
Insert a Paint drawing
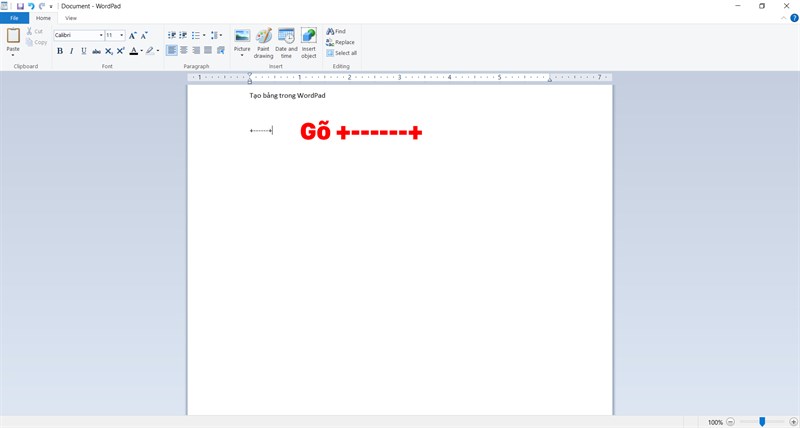(x=263, y=43)
